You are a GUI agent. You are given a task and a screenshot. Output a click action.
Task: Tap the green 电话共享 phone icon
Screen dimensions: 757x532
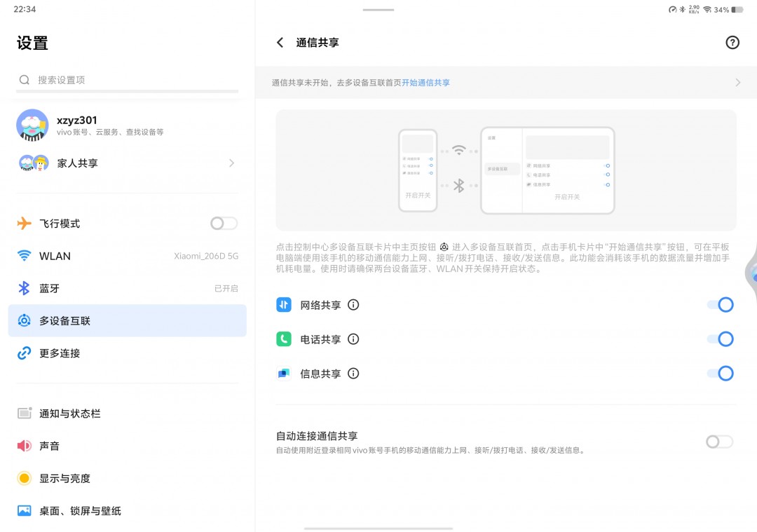283,339
